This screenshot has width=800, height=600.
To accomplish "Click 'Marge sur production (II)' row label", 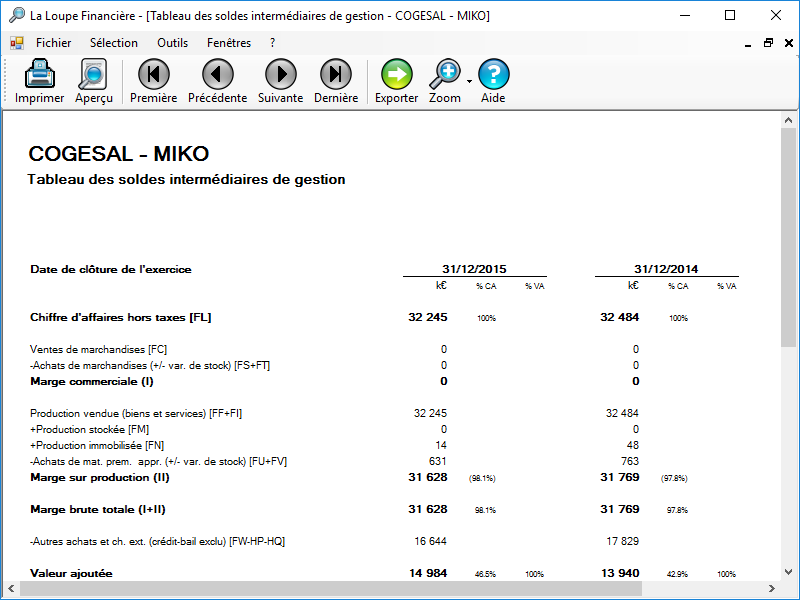I will coord(99,478).
